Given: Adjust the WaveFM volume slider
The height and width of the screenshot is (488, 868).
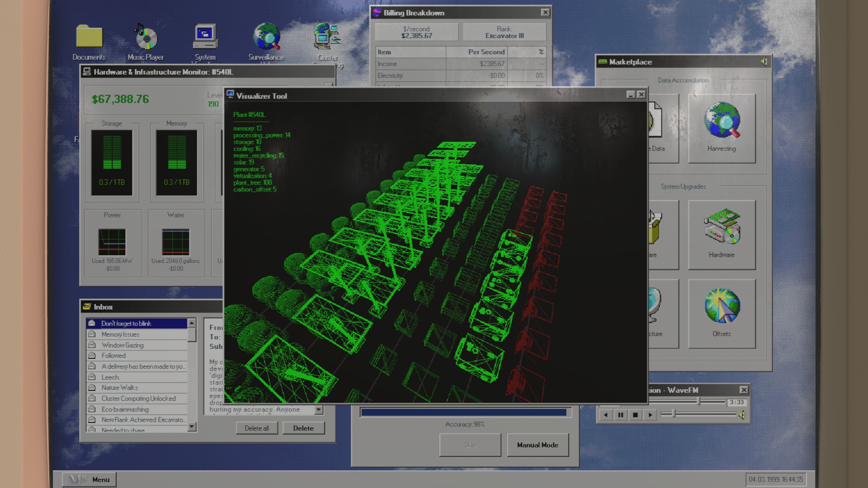Looking at the screenshot, I should pos(674,414).
